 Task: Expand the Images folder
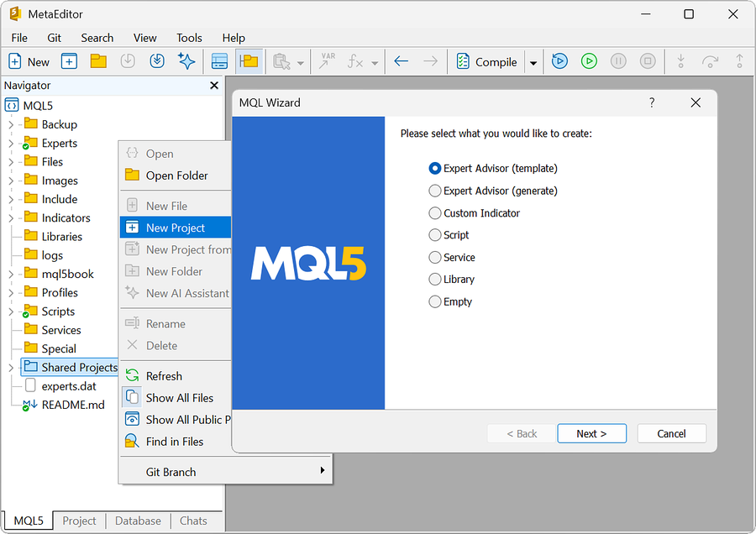11,181
